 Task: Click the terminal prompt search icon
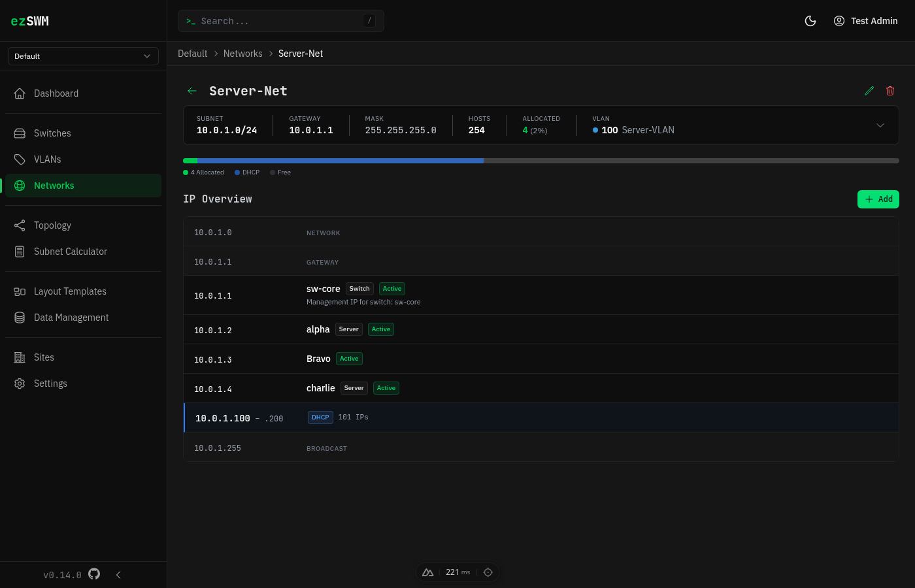point(191,22)
